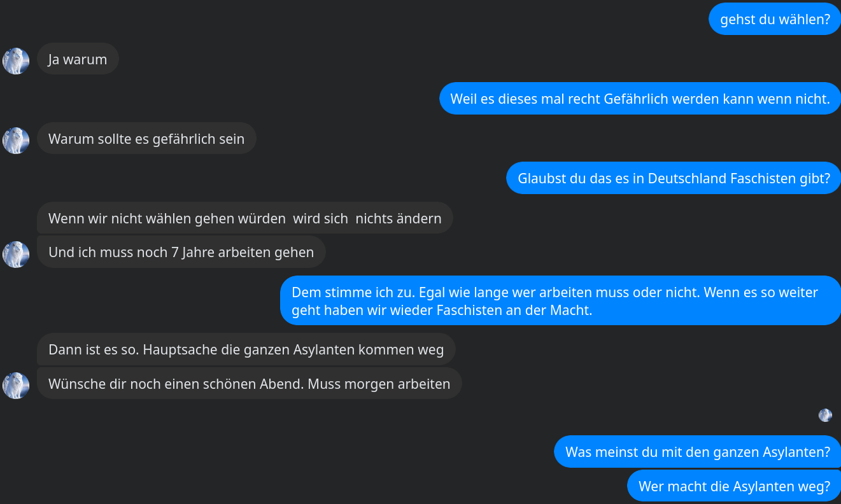The image size is (841, 504).
Task: Click the avatar beside 'Ja warum'
Action: pos(16,61)
